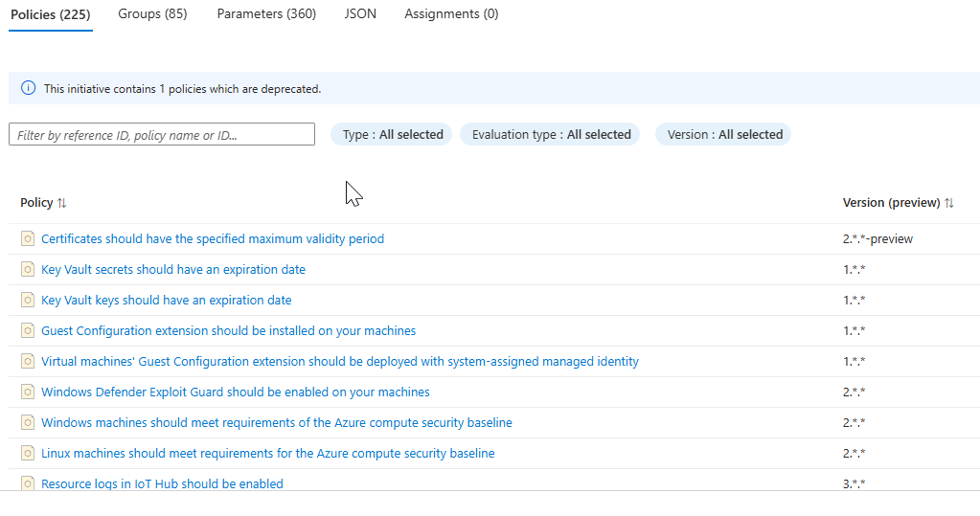Open the Evaluation type filter dropdown
980x516 pixels.
[x=551, y=135]
